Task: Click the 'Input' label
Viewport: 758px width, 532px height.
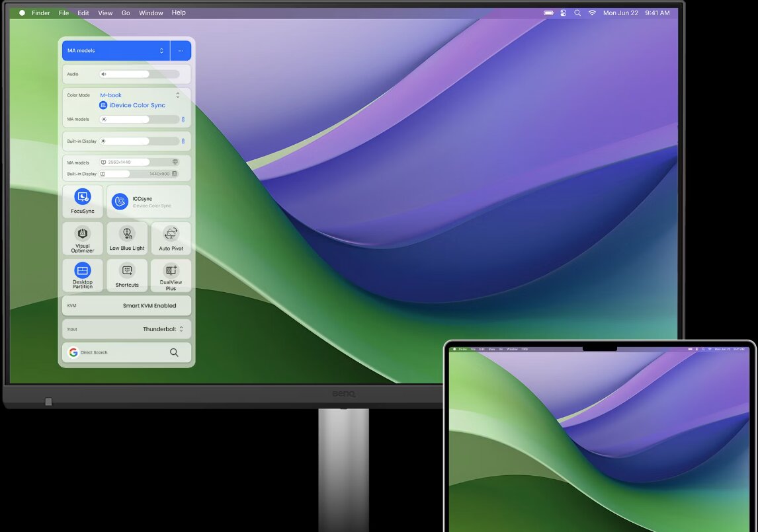Action: point(72,329)
